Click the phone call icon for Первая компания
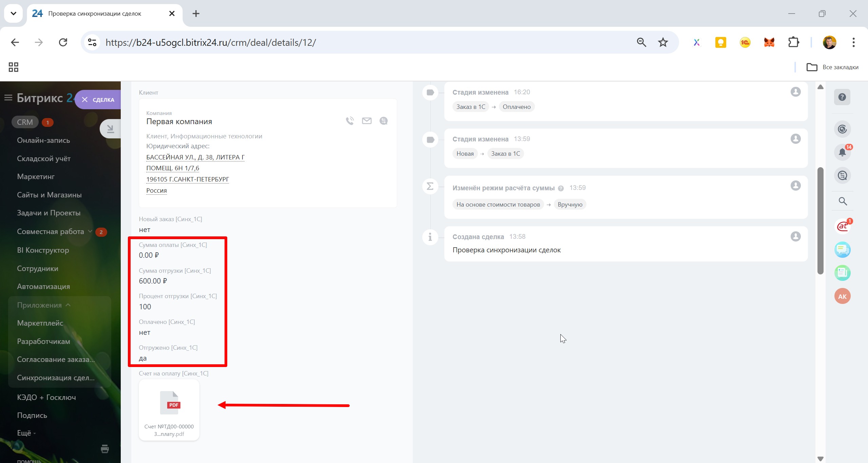868x463 pixels. click(x=350, y=121)
